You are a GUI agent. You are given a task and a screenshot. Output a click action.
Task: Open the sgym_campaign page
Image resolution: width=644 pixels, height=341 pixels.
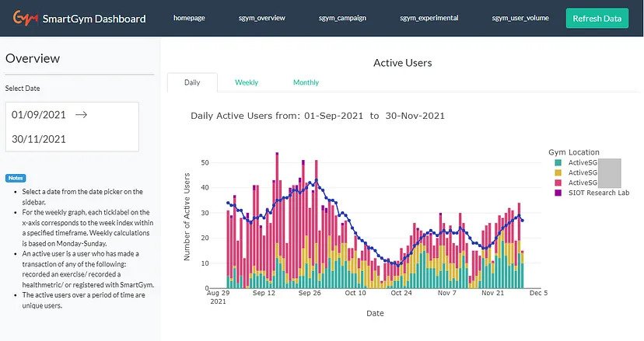[342, 17]
